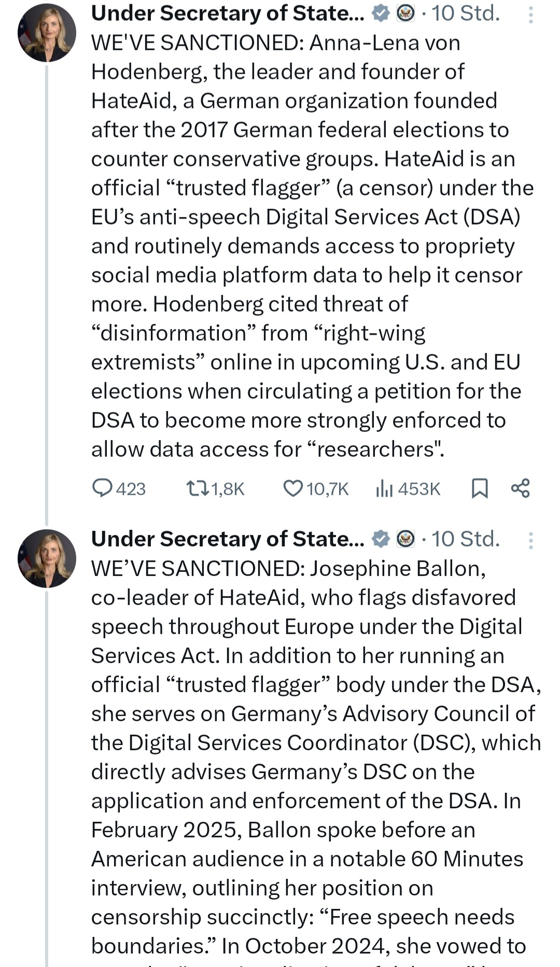Open profile picture on the top post
560x967 pixels.
(x=47, y=33)
